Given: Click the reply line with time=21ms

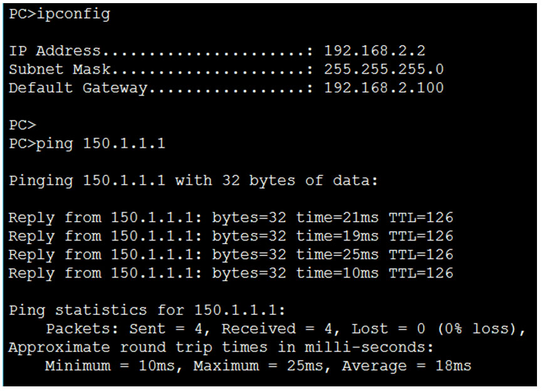Looking at the screenshot, I should pyautogui.click(x=231, y=219).
